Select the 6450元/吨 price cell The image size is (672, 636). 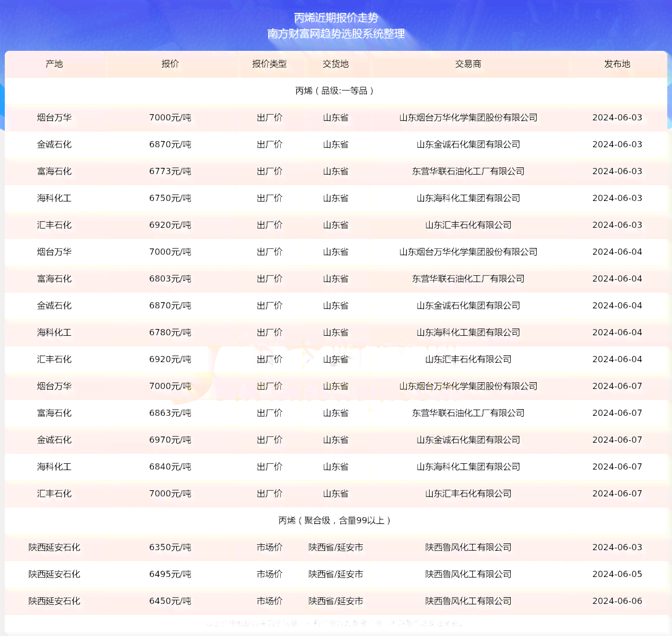click(x=170, y=601)
